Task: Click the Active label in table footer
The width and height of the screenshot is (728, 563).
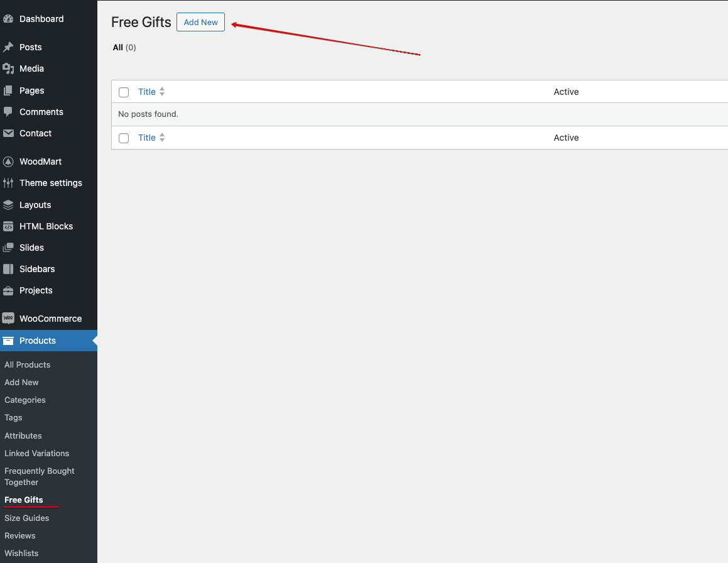Action: [x=566, y=138]
